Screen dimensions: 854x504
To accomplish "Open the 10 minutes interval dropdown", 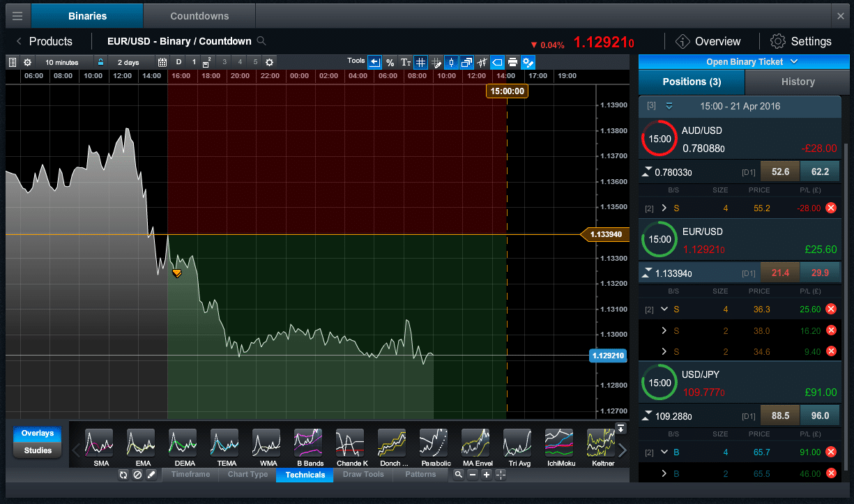I will [63, 63].
